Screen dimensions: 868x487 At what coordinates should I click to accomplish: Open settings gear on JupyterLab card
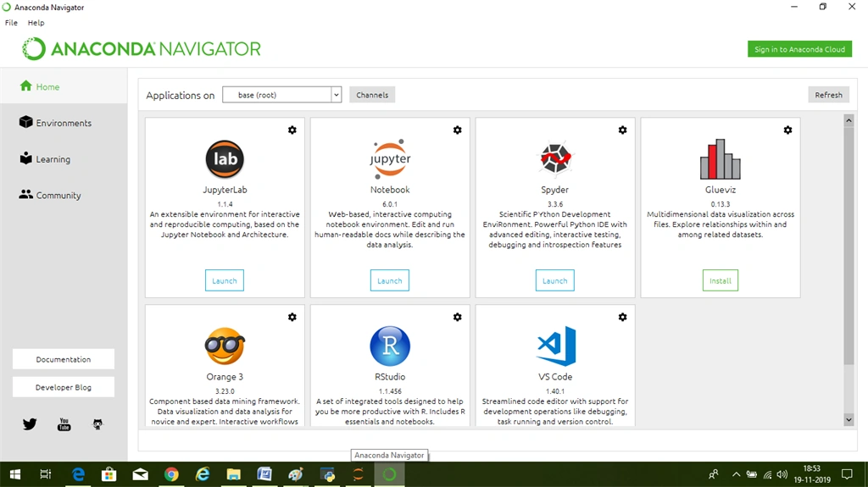292,130
